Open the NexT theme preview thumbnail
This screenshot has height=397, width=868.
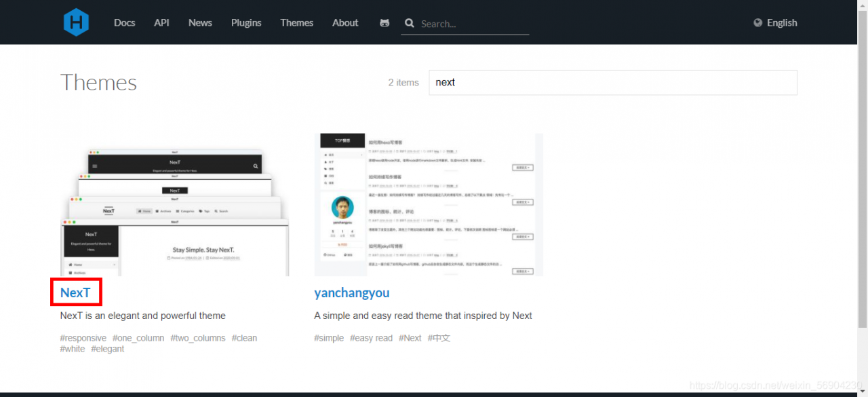tap(175, 205)
